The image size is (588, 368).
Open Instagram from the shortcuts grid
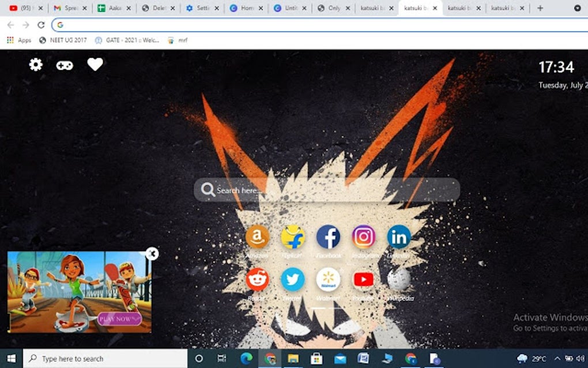point(364,236)
